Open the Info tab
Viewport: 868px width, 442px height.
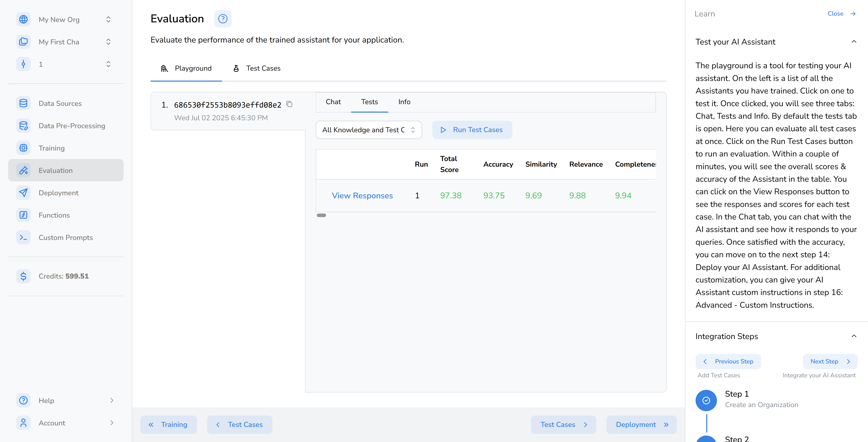(404, 102)
